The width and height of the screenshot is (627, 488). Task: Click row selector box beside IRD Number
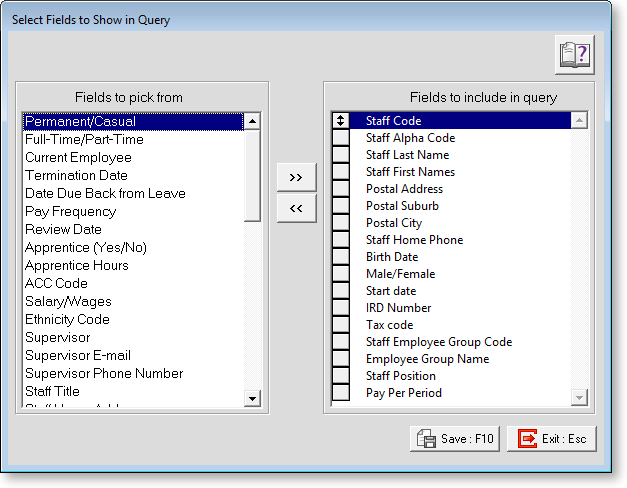tap(341, 308)
